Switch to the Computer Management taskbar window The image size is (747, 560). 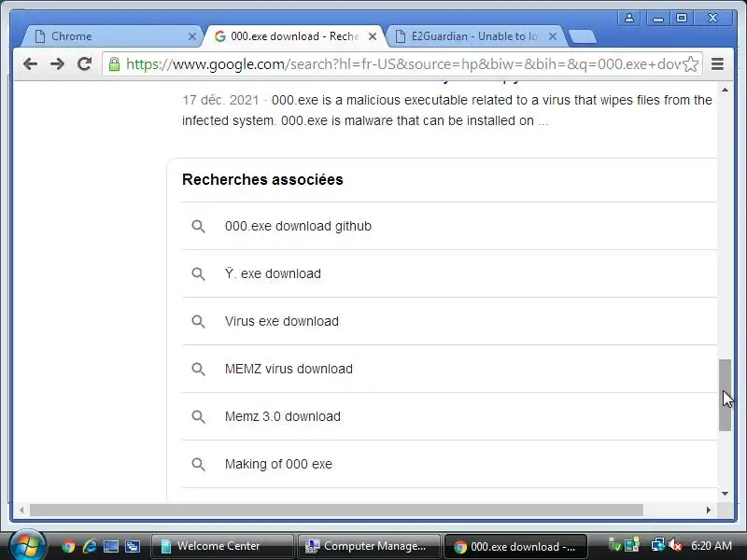click(x=368, y=546)
